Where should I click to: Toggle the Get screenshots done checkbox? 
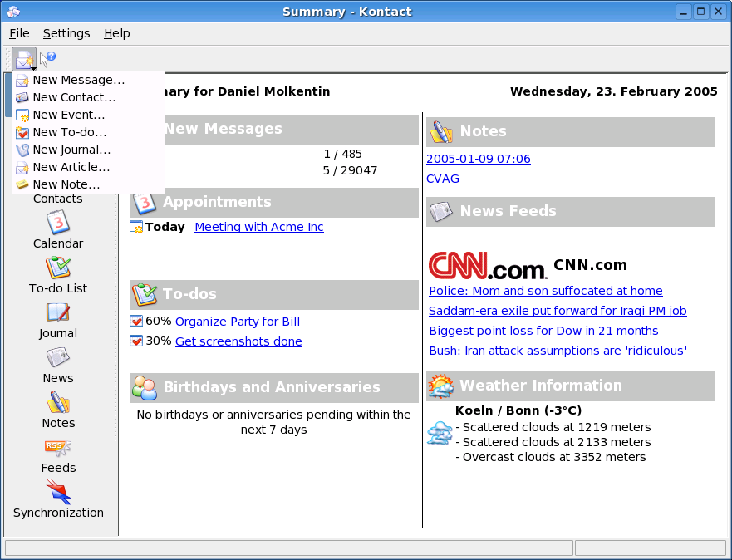pos(136,341)
